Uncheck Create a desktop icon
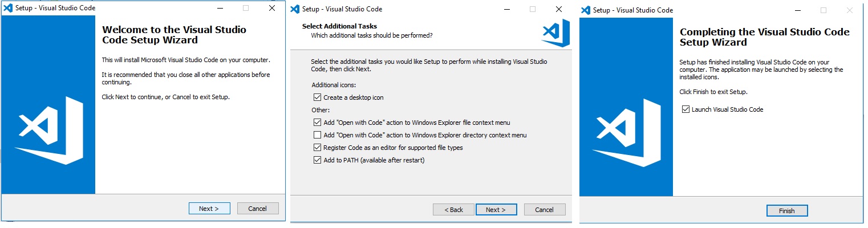 [318, 97]
